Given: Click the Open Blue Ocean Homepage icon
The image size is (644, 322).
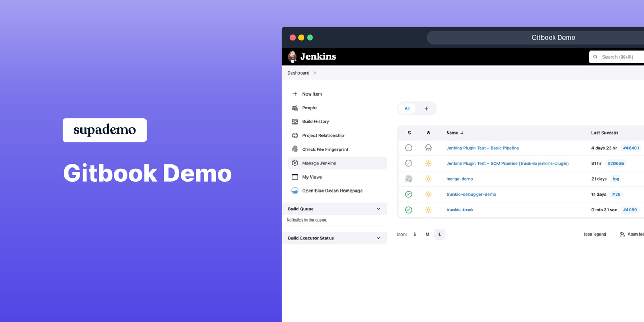Looking at the screenshot, I should coord(295,191).
